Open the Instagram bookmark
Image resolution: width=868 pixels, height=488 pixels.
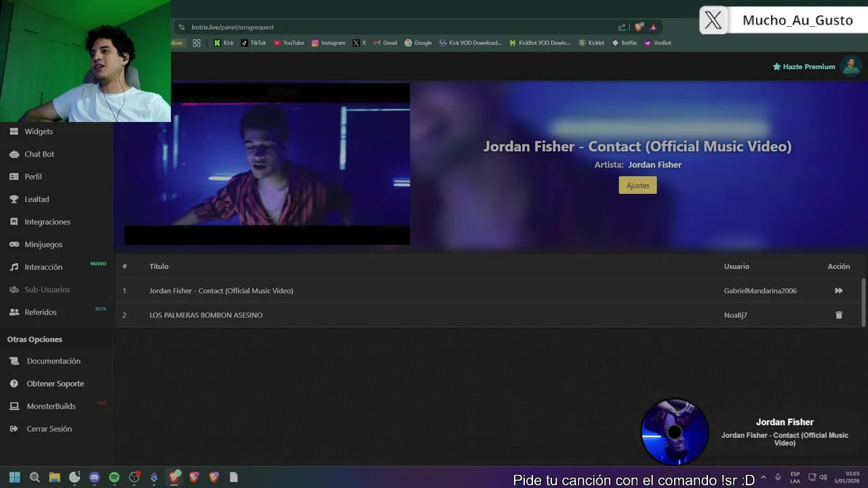328,43
